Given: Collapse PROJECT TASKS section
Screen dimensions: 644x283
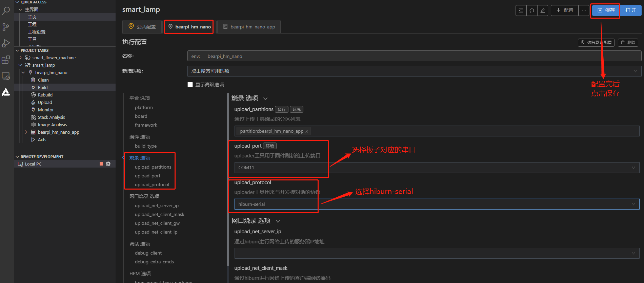Looking at the screenshot, I should click(17, 50).
